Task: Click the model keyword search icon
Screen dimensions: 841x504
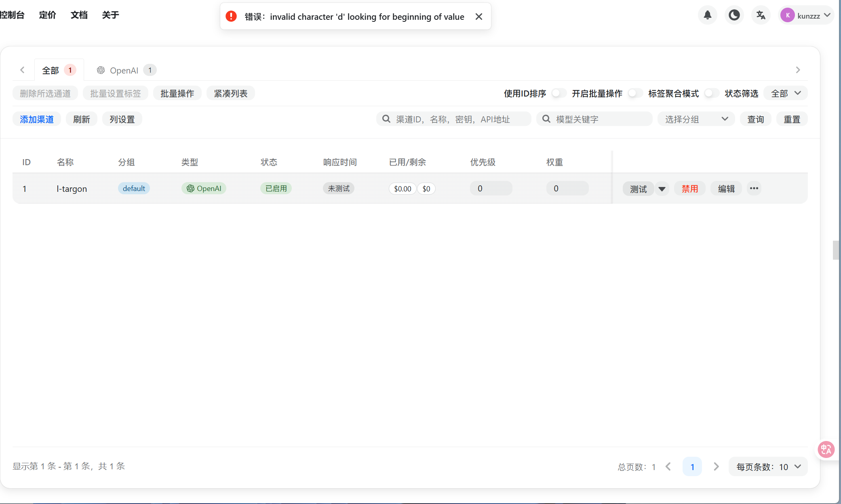Action: [x=546, y=119]
